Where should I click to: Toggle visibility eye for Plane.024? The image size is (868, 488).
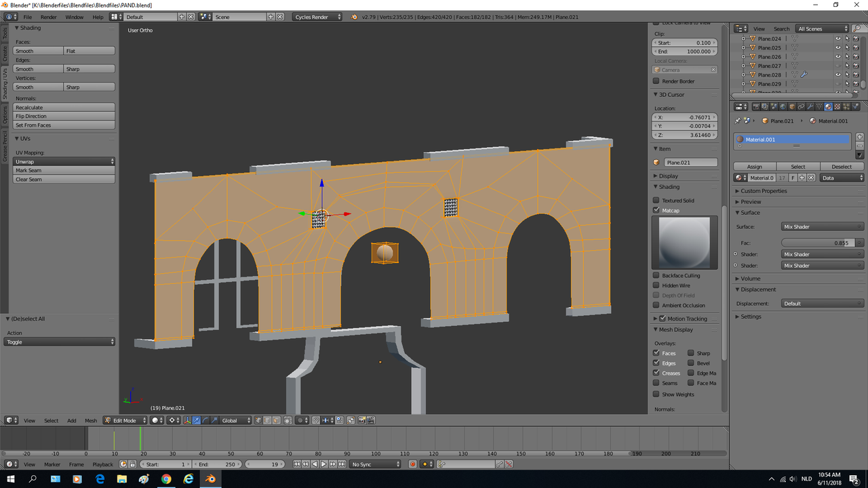coord(838,39)
